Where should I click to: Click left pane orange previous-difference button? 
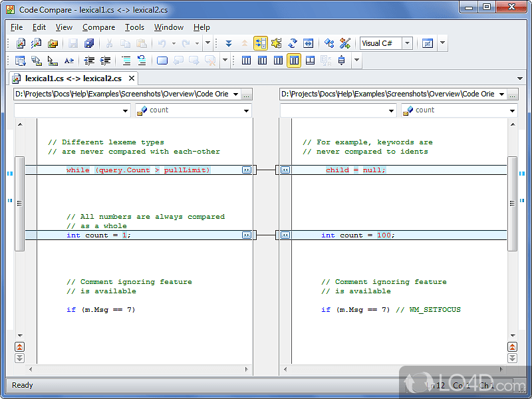point(20,346)
